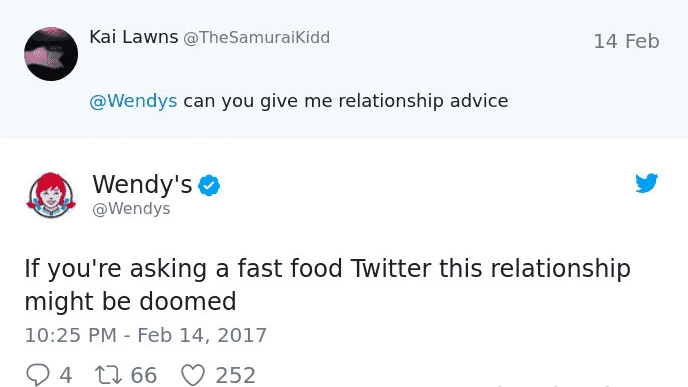688x387 pixels.
Task: Click the reply speech bubble icon
Action: coord(38,375)
